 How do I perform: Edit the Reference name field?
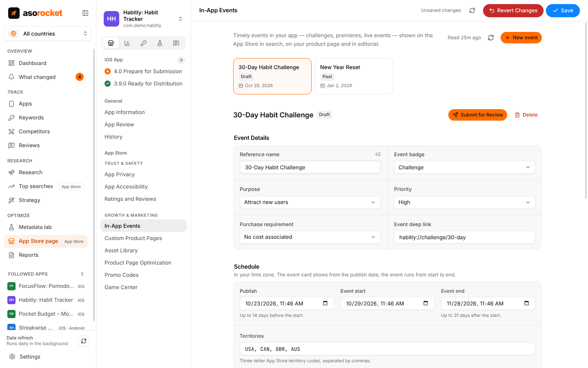click(x=310, y=167)
